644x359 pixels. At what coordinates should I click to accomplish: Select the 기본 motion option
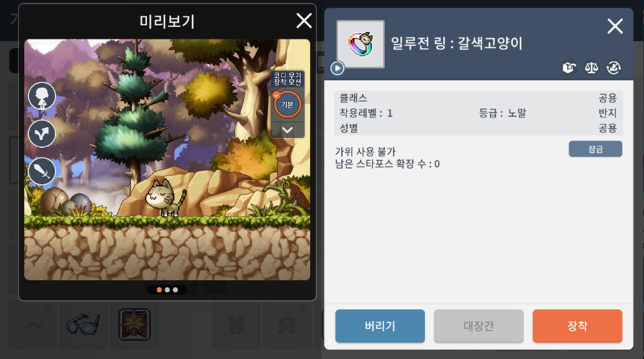[x=287, y=104]
